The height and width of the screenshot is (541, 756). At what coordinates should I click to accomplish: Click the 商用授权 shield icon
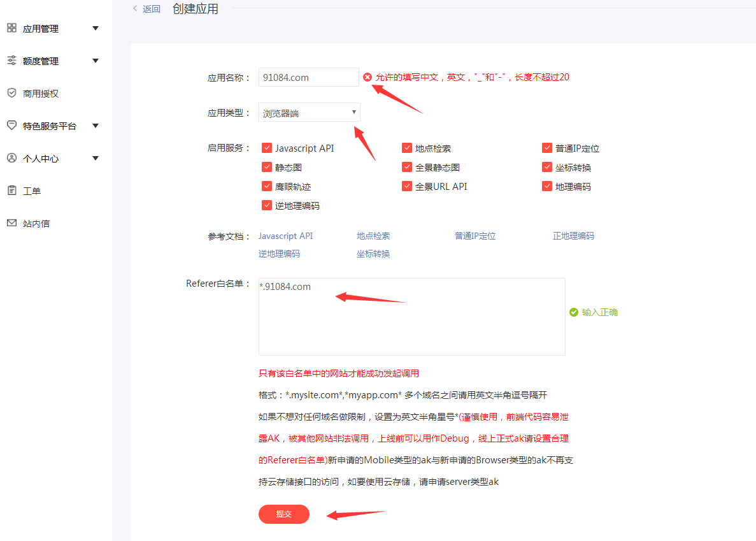click(11, 93)
